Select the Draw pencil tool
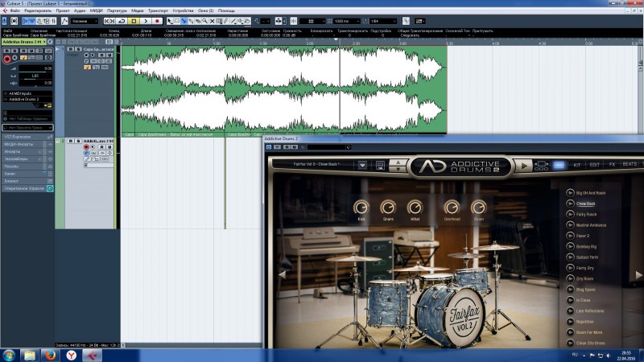644x362 pixels. [x=226, y=21]
